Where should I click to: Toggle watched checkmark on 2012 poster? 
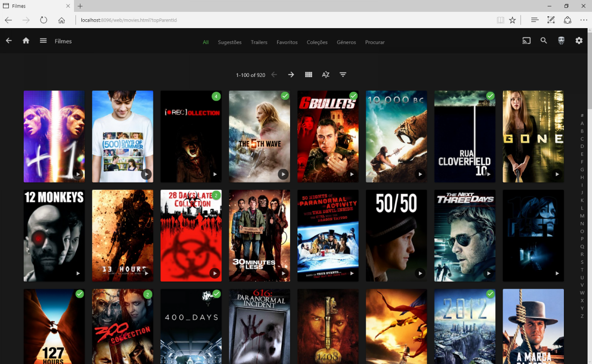tap(490, 294)
